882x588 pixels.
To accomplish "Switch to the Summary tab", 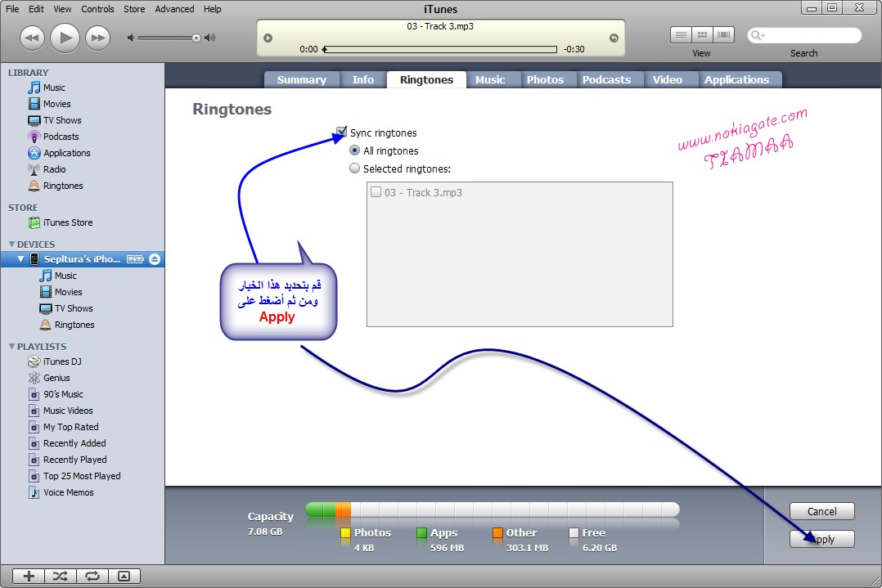I will 301,80.
